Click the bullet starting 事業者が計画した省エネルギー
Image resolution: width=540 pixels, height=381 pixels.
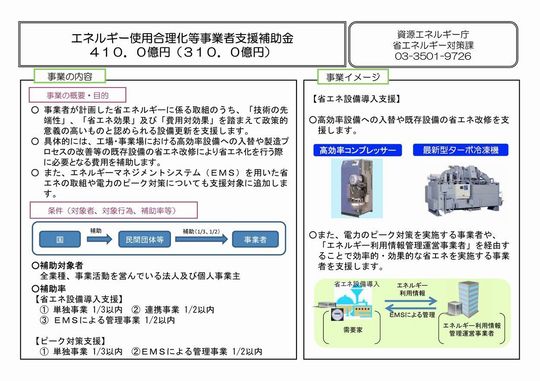(160, 121)
